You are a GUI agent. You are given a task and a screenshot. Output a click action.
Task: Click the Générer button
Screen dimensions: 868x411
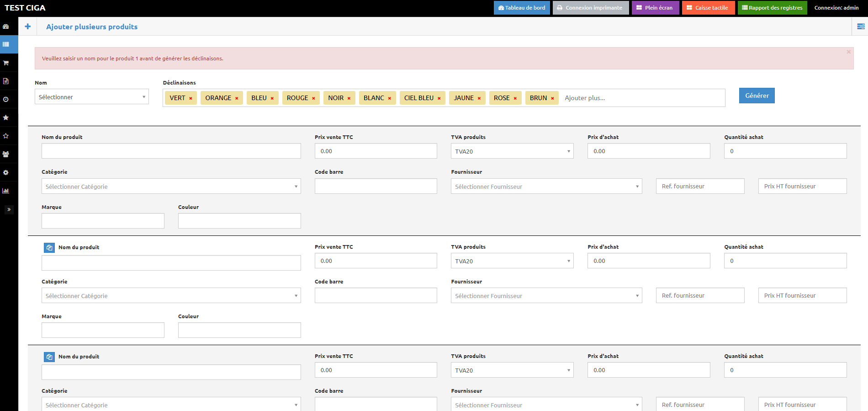757,96
